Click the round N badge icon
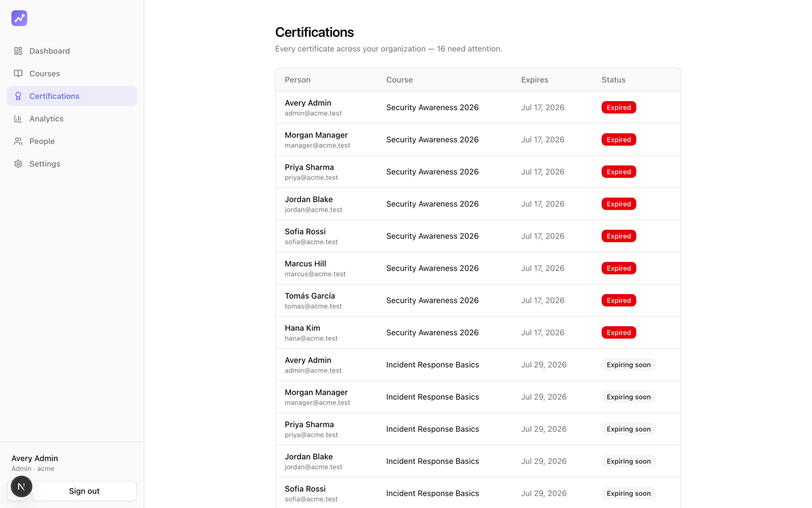Viewport: 812px width, 508px height. 21,487
